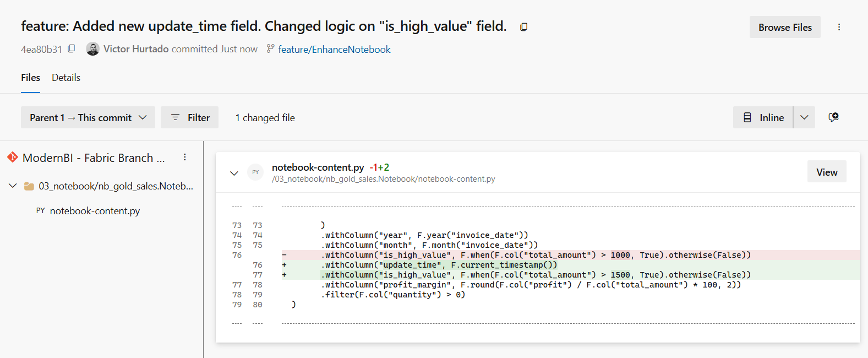This screenshot has height=358, width=868.
Task: Click the ModernBI repository git icon
Action: point(13,158)
